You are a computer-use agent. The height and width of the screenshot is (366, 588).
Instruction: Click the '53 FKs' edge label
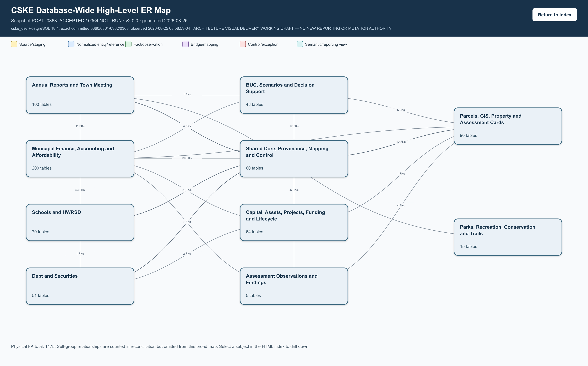pos(80,190)
